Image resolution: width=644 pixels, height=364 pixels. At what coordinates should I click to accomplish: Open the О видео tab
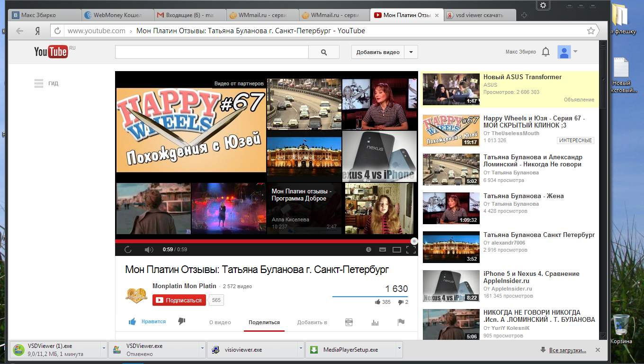tap(220, 322)
